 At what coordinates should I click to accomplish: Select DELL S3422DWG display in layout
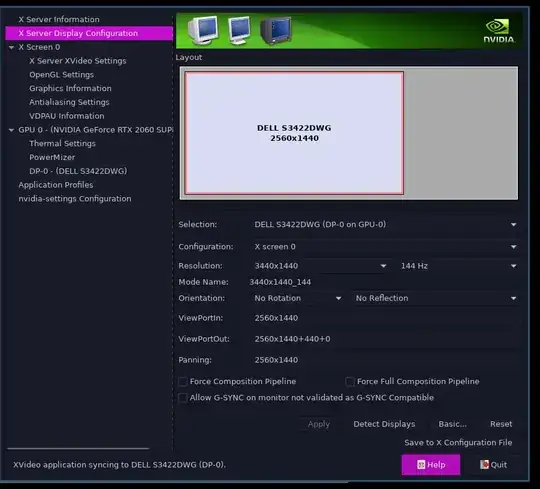[294, 133]
